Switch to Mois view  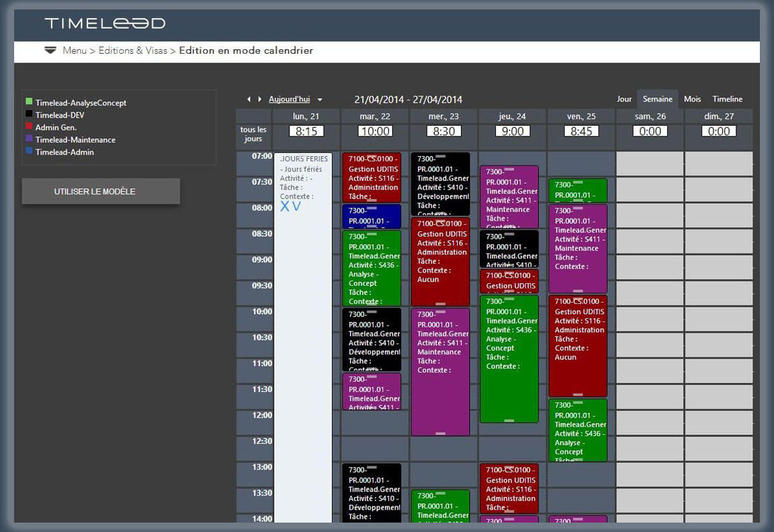pos(692,99)
